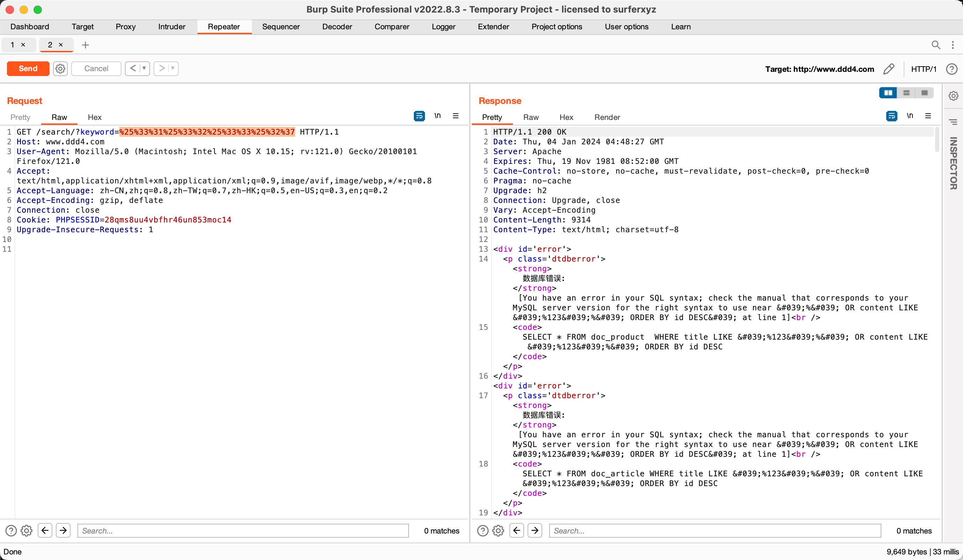Viewport: 963px width, 560px height.
Task: Click the request settings gear beside Send
Action: click(60, 69)
